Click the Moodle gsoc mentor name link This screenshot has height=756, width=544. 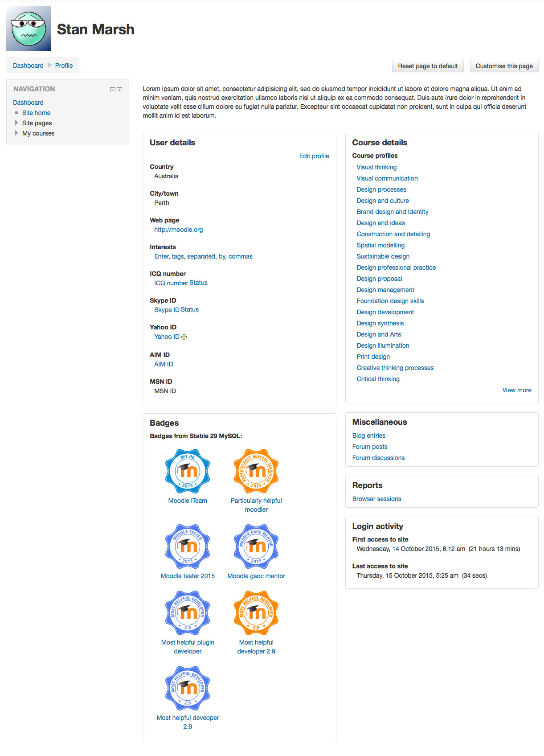256,576
